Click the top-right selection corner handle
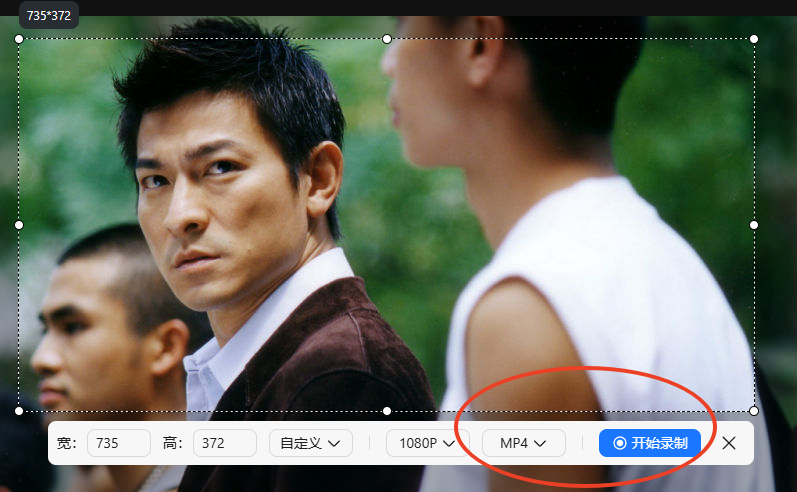 tap(754, 39)
